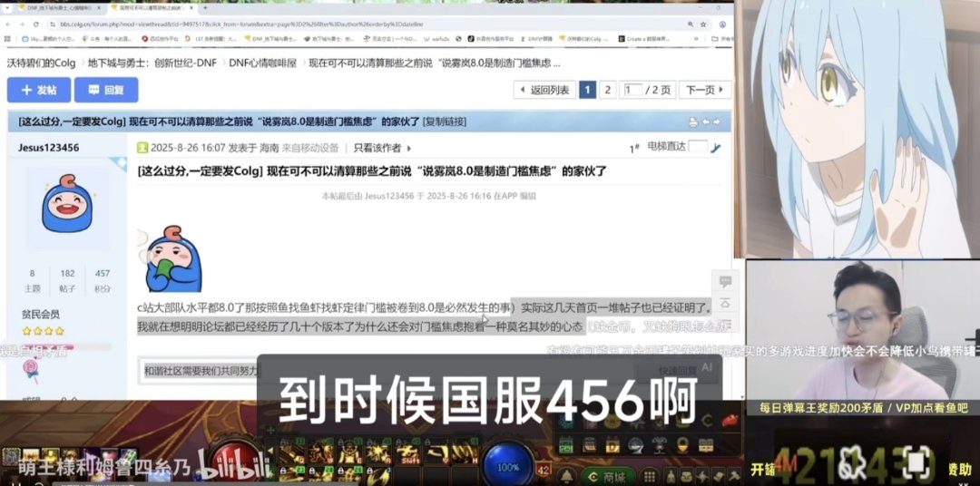980x486 pixels.
Task: Open 地下城与勇士：创新世纪-DNF breadcrumb
Action: pos(152,63)
